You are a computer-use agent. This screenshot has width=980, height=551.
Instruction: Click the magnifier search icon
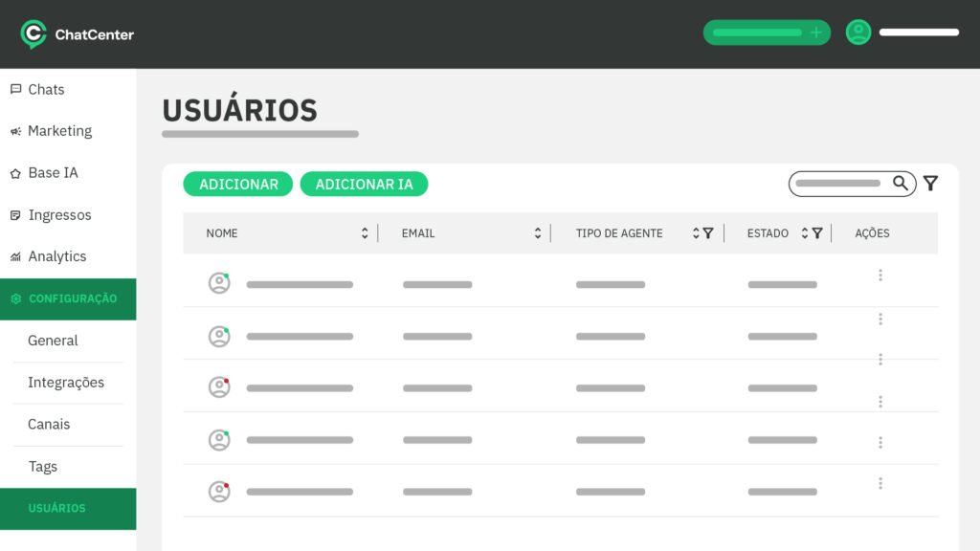point(901,184)
